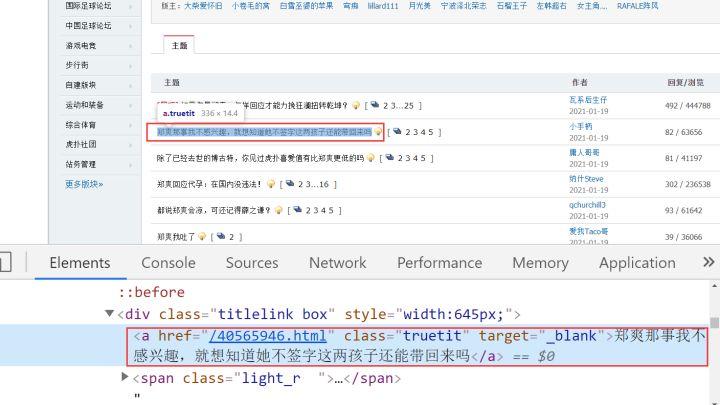Open thread 郑爽回应代孕：在国内没违法！
This screenshot has width=720, height=405.
[210, 185]
